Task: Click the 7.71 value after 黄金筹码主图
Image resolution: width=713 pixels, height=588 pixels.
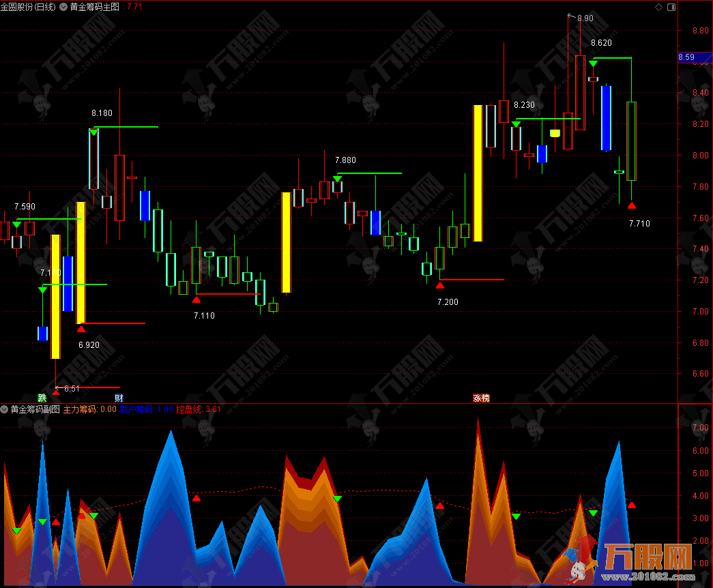Action: coord(134,7)
